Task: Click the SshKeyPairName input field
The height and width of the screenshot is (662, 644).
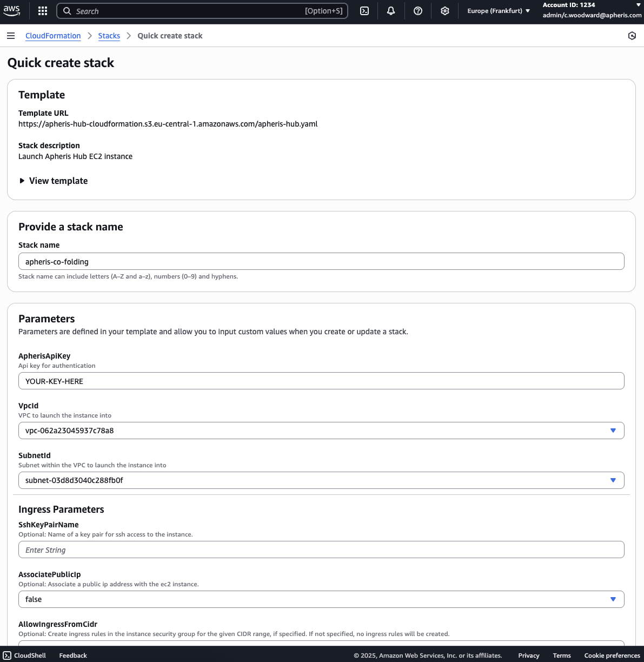Action: tap(321, 550)
